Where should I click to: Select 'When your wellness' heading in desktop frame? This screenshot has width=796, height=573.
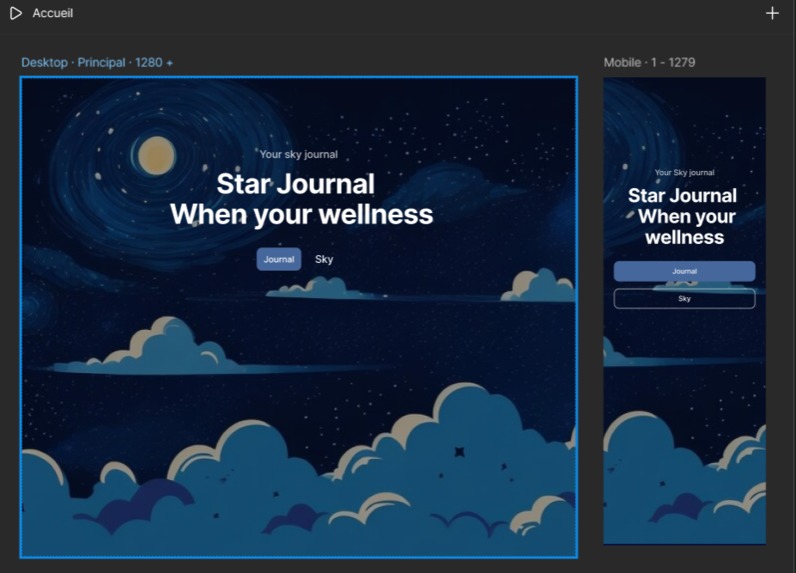click(302, 215)
